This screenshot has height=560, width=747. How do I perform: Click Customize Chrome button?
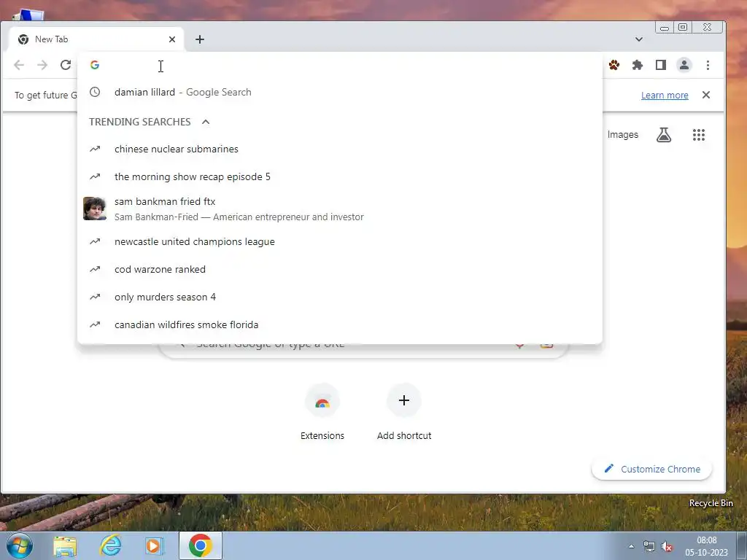coord(651,469)
